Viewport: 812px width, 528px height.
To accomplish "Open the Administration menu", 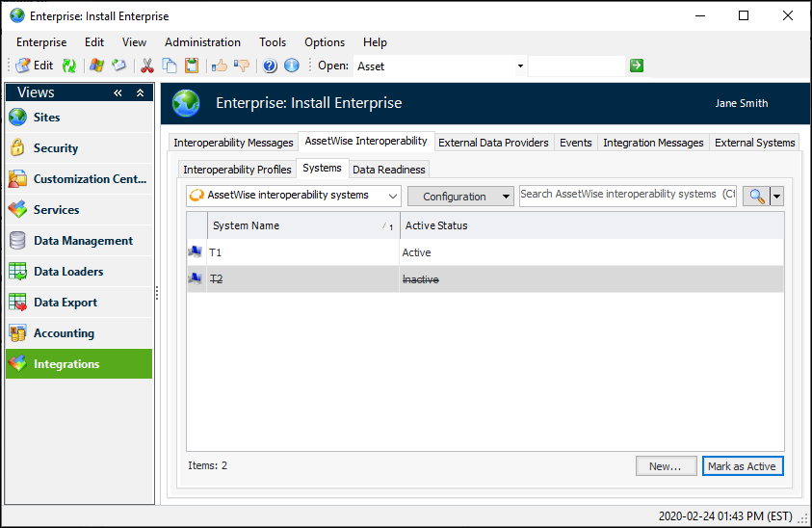I will tap(202, 42).
